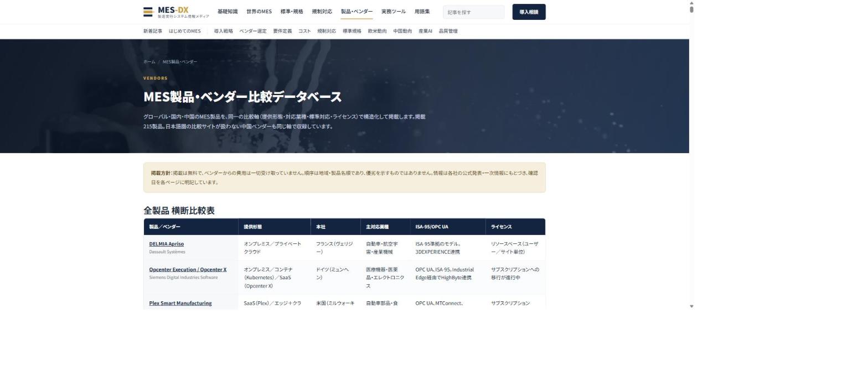This screenshot has height=386, width=868.
Task: Click the MES-DX logo icon
Action: [148, 12]
